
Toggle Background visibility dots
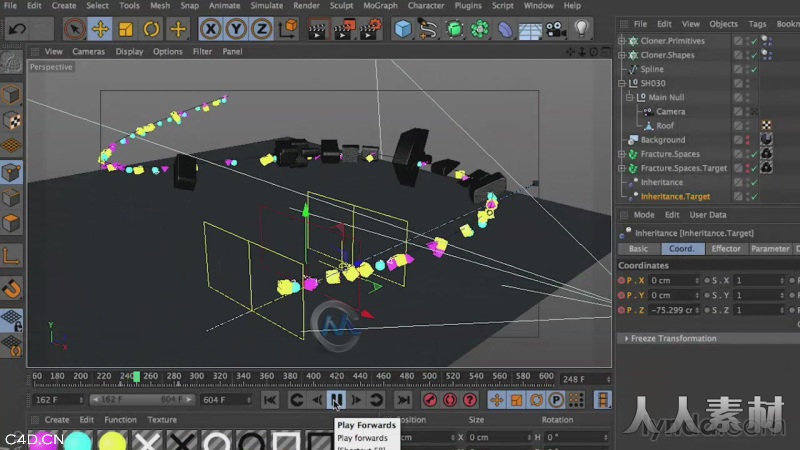pyautogui.click(x=748, y=140)
